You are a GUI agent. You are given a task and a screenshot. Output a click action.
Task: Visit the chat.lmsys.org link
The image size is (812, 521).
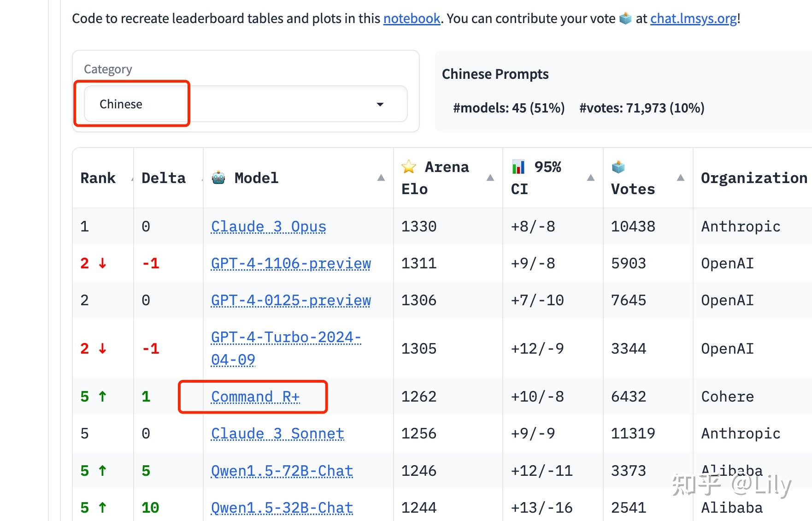[693, 18]
